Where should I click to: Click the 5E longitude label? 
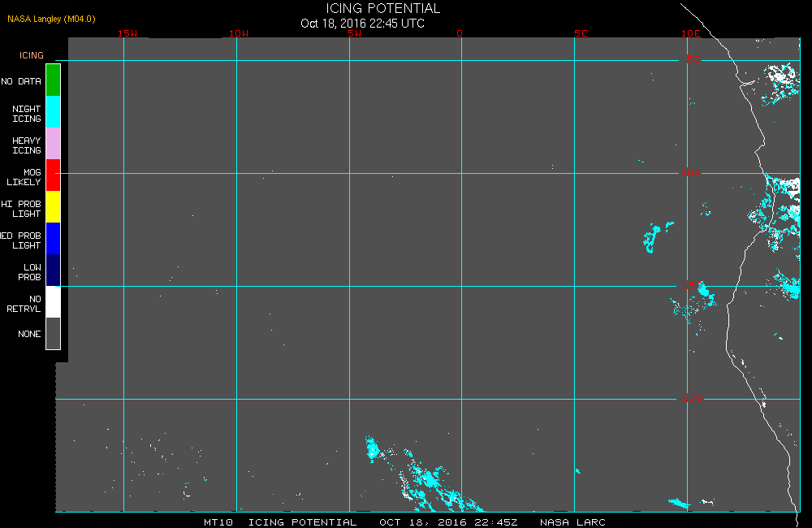click(x=581, y=33)
